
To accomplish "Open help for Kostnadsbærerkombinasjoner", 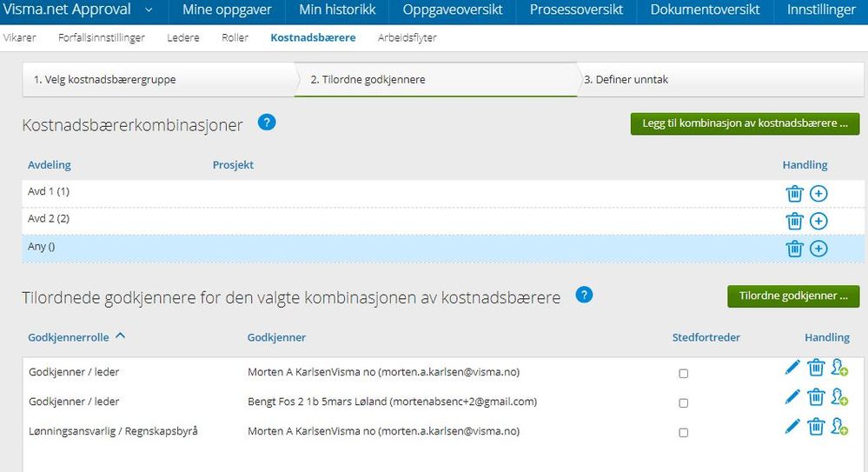I will point(267,123).
